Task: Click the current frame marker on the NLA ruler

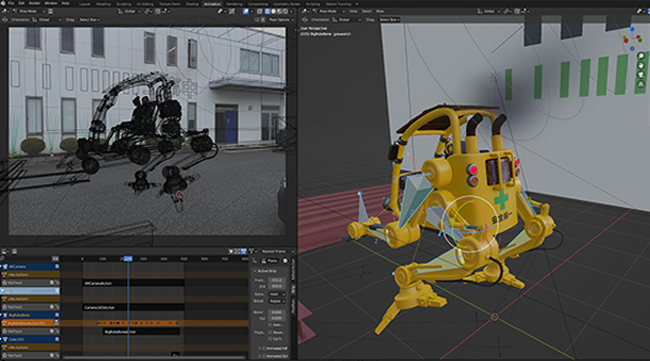Action: [x=128, y=259]
